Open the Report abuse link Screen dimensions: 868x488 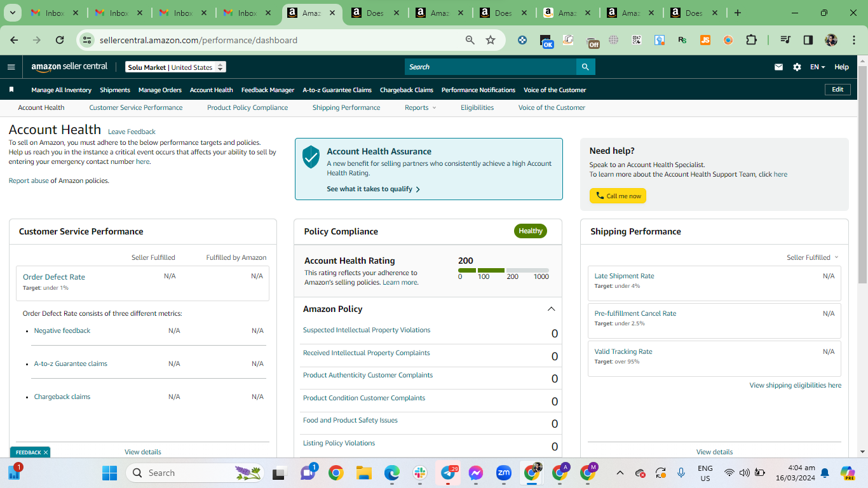pos(29,180)
